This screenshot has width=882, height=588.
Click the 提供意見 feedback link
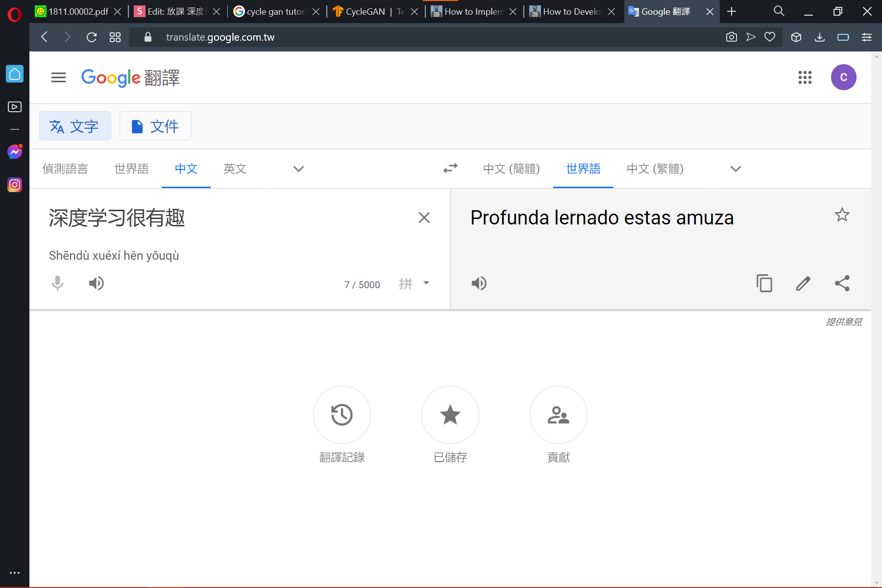[x=844, y=322]
